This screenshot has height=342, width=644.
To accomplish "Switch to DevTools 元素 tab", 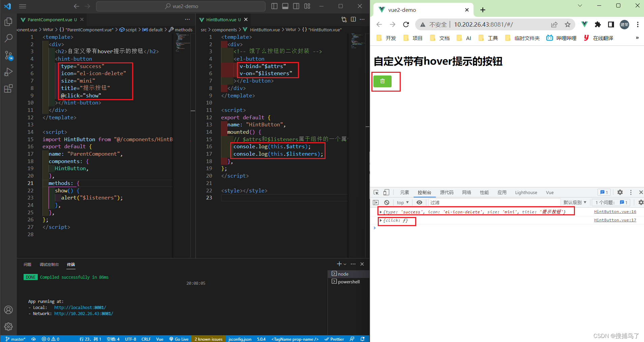I will 404,192.
